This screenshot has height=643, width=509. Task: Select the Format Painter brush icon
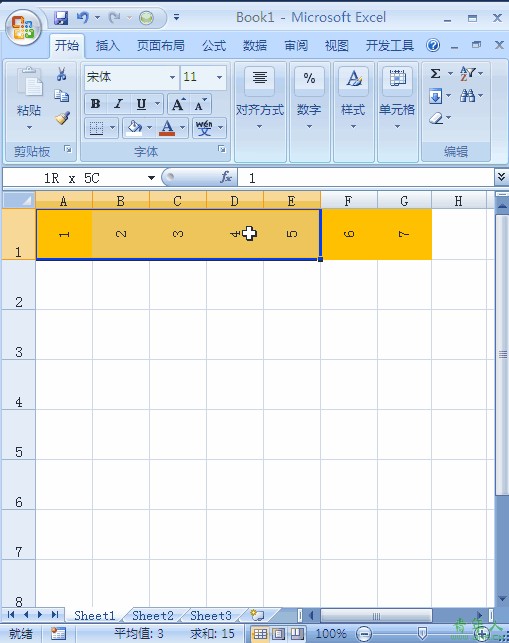62,118
